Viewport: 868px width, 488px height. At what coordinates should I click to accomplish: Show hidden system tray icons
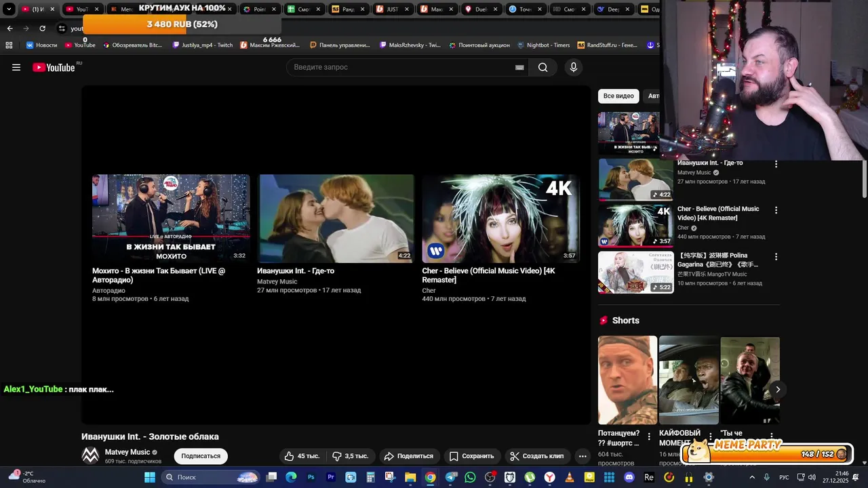[752, 477]
